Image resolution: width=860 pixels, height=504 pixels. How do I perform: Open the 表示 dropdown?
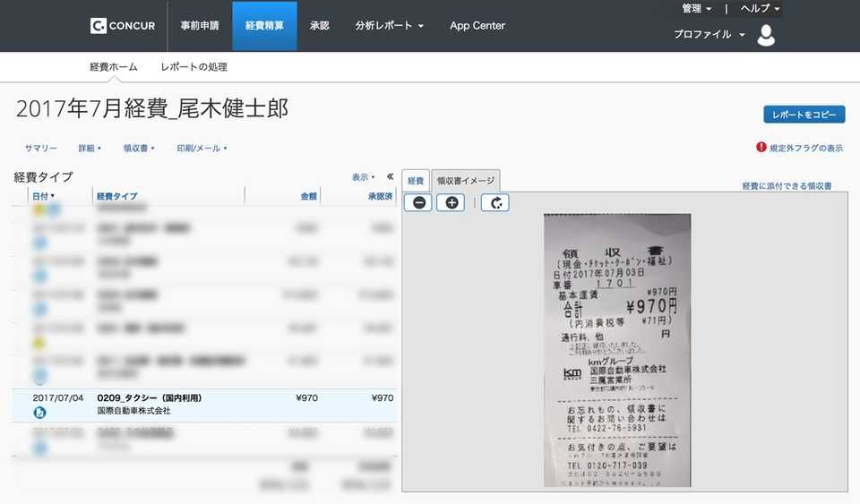click(x=363, y=177)
